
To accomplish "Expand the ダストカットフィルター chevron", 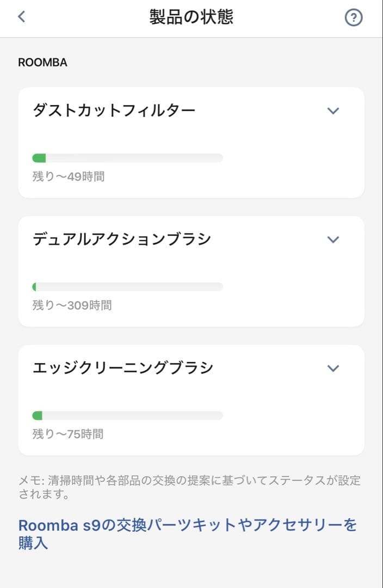I will click(x=333, y=111).
